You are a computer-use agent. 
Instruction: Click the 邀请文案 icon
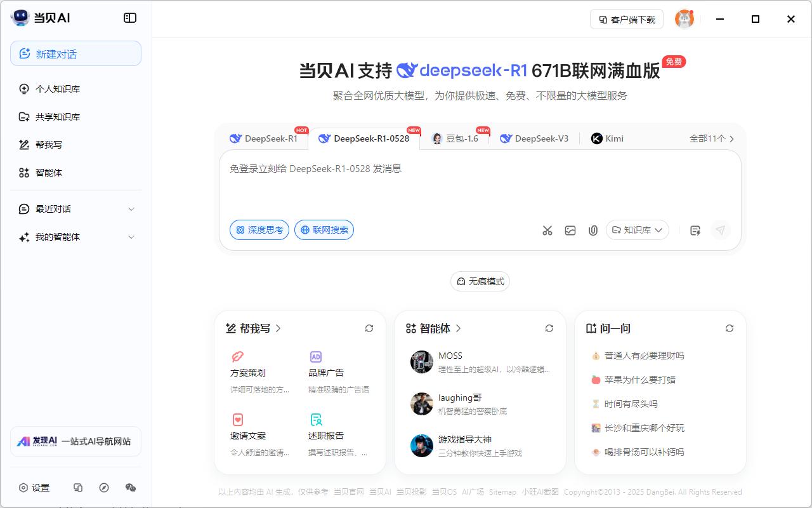click(x=238, y=420)
